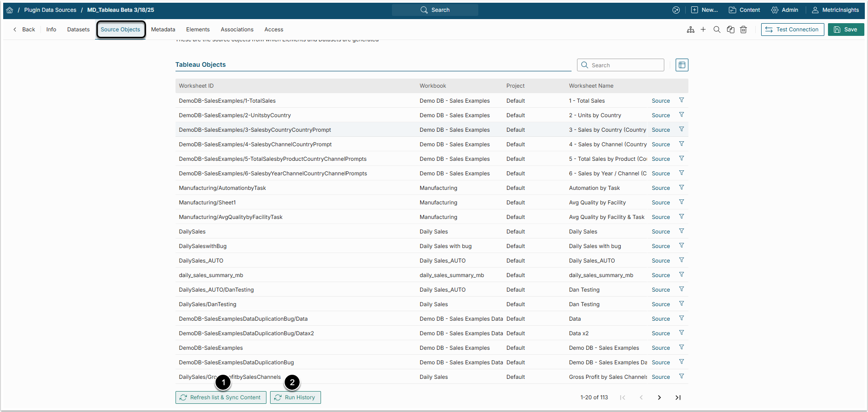Click the duplicate data source icon
The width and height of the screenshot is (868, 412).
click(x=730, y=30)
